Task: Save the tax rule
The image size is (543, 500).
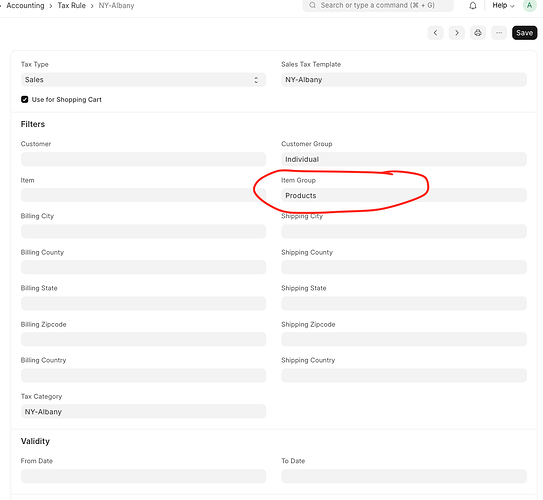Action: [x=525, y=33]
